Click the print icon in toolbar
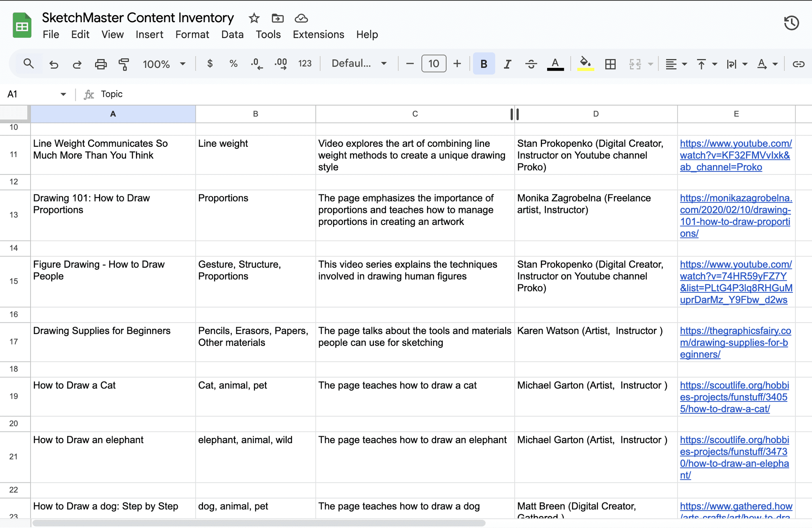The width and height of the screenshot is (812, 528). [101, 64]
